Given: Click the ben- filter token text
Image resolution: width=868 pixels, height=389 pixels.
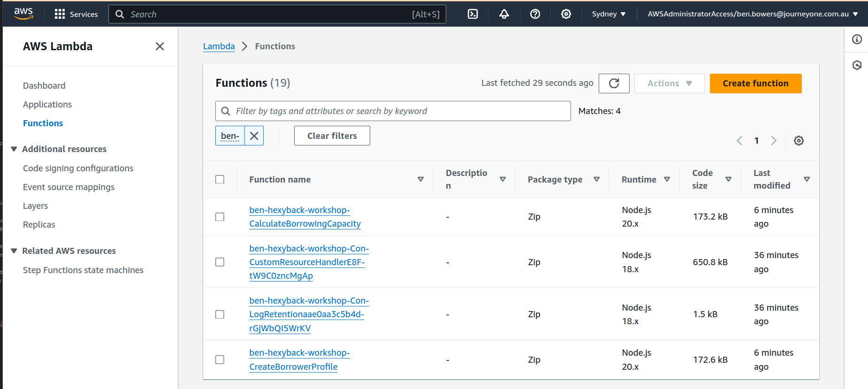Looking at the screenshot, I should [230, 136].
